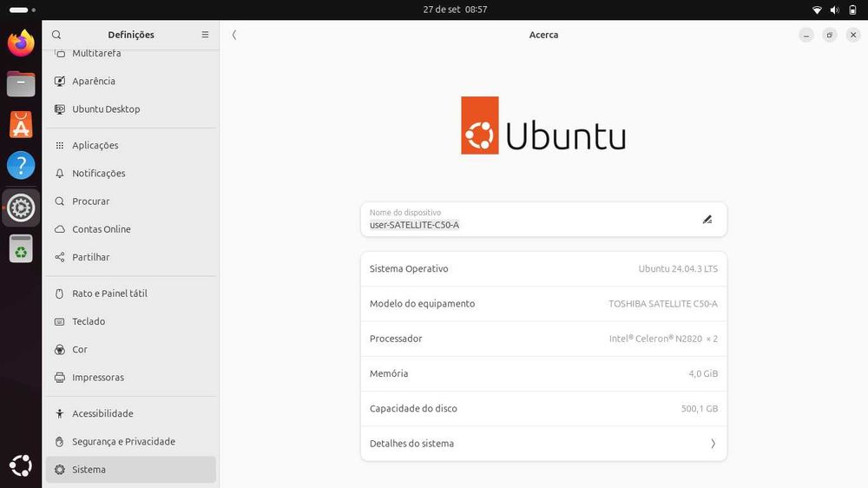Open Aparência settings
This screenshot has height=488, width=868.
[131, 81]
